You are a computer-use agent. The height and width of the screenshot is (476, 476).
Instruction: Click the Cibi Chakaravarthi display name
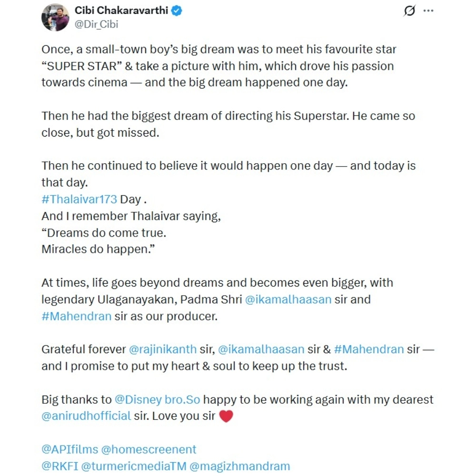coord(121,10)
